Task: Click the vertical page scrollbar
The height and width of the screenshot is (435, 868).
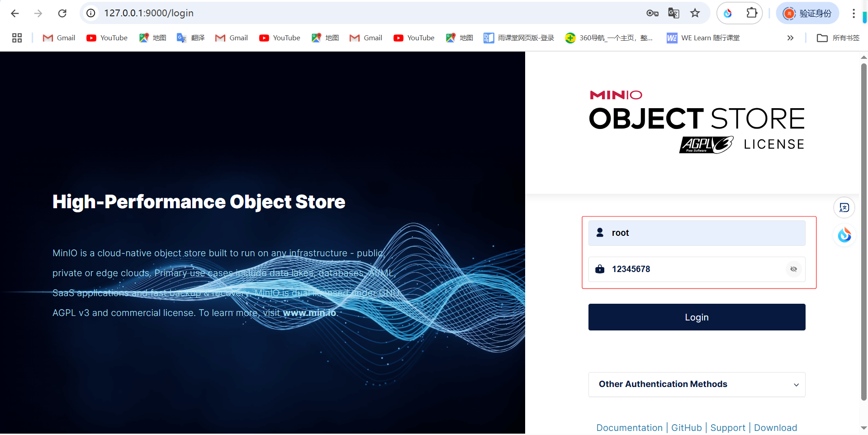Action: (863, 232)
